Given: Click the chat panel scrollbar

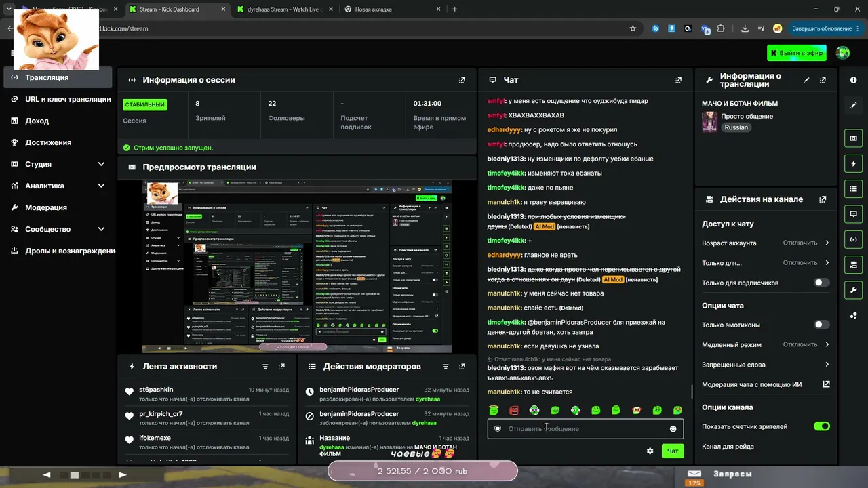Looking at the screenshot, I should (691, 391).
